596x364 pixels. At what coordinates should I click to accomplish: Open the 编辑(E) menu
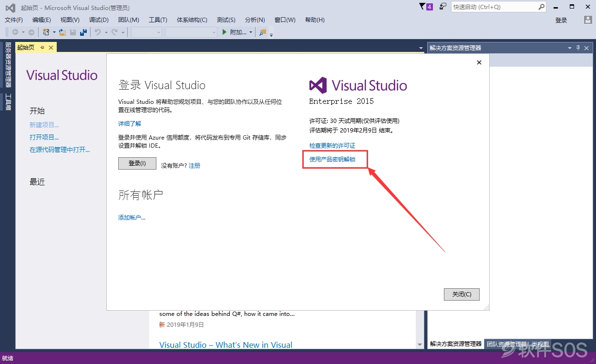click(41, 20)
